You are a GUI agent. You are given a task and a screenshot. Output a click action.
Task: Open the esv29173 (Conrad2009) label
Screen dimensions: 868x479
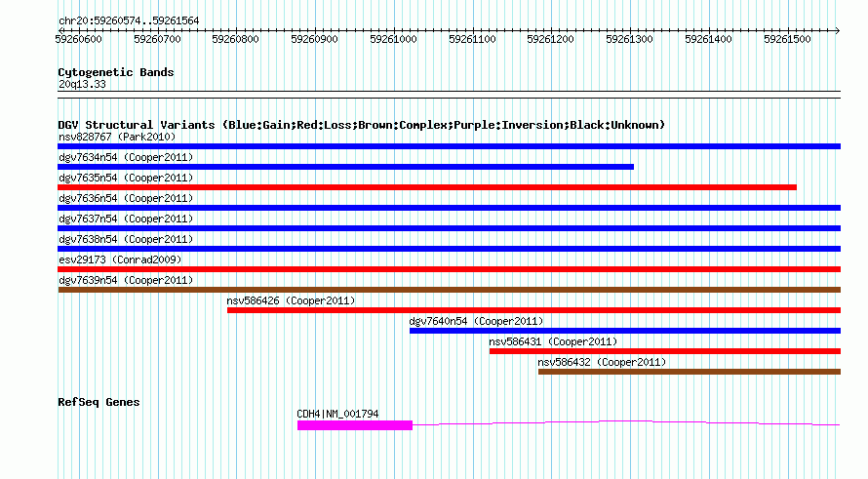tap(120, 259)
